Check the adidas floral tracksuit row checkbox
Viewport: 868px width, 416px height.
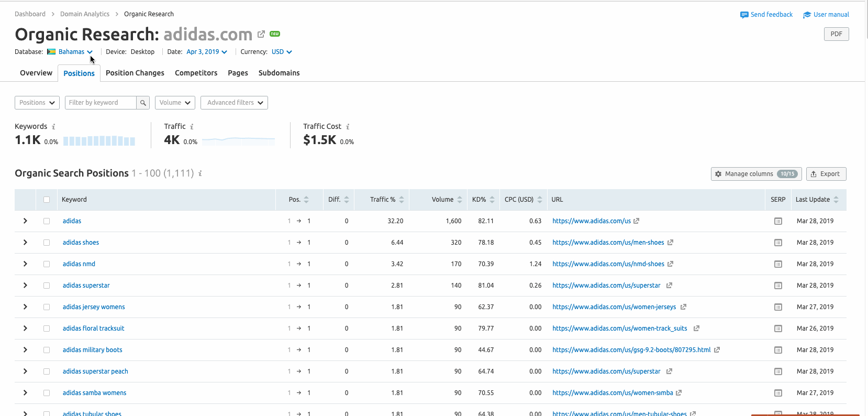tap(47, 329)
